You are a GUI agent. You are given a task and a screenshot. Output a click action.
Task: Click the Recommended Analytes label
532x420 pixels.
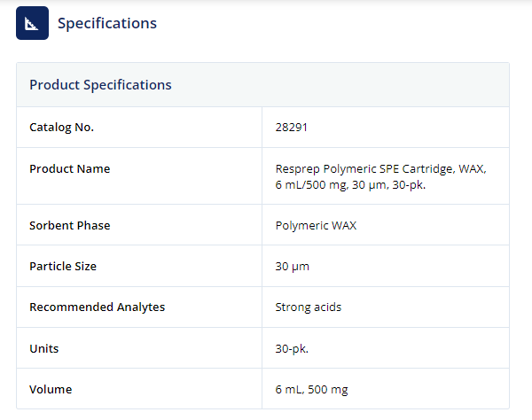pyautogui.click(x=97, y=307)
